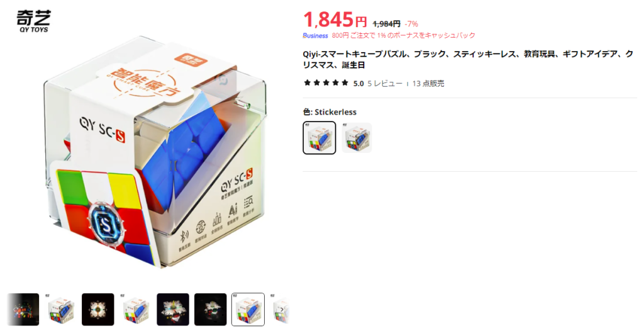
Task: Click the Business badge label
Action: pos(316,36)
